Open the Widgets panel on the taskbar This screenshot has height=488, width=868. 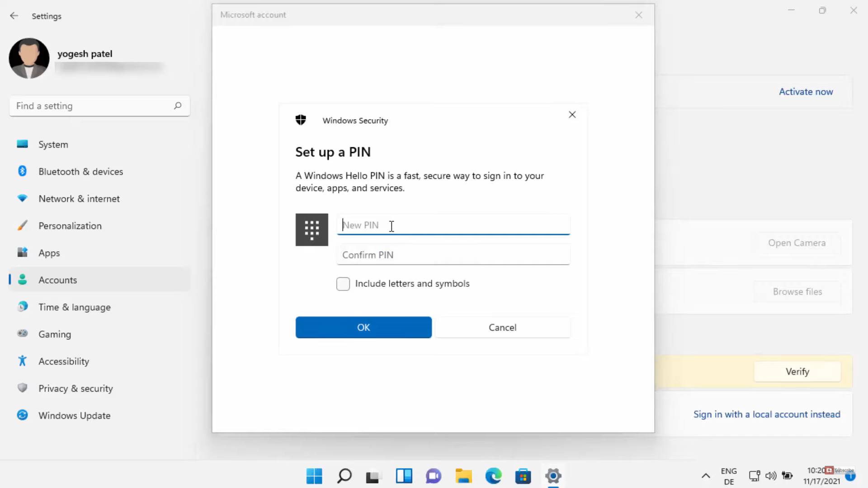point(404,476)
